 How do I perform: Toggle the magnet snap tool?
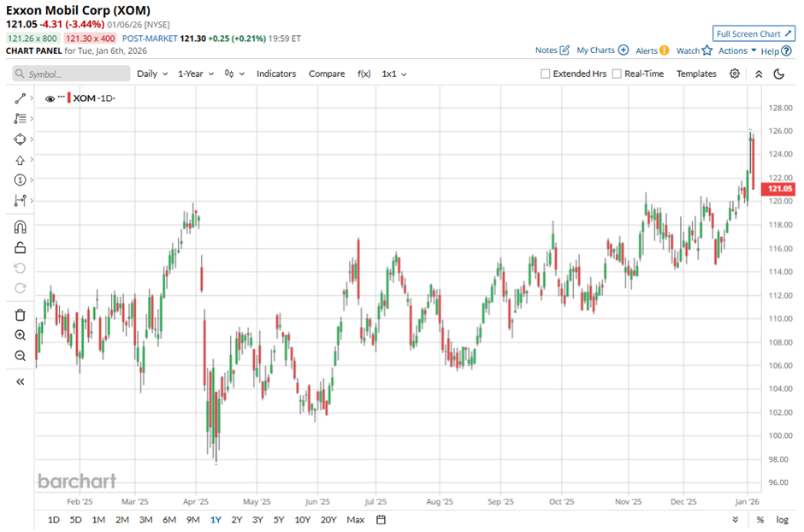20,227
